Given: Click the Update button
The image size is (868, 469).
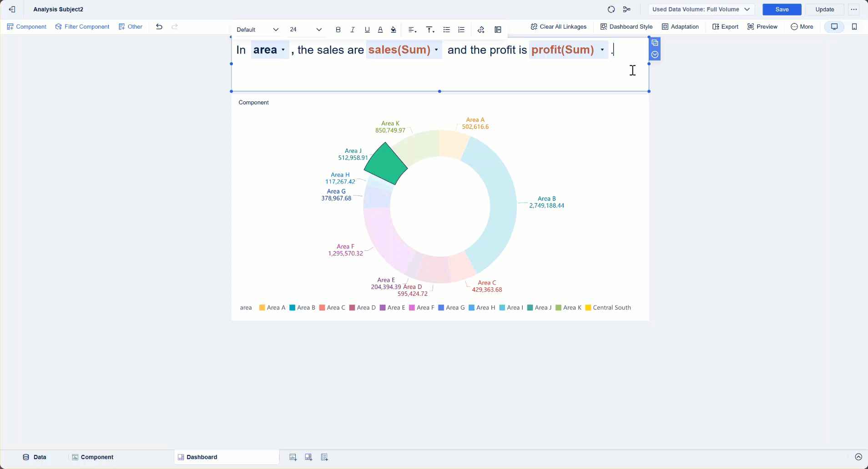Looking at the screenshot, I should 825,9.
